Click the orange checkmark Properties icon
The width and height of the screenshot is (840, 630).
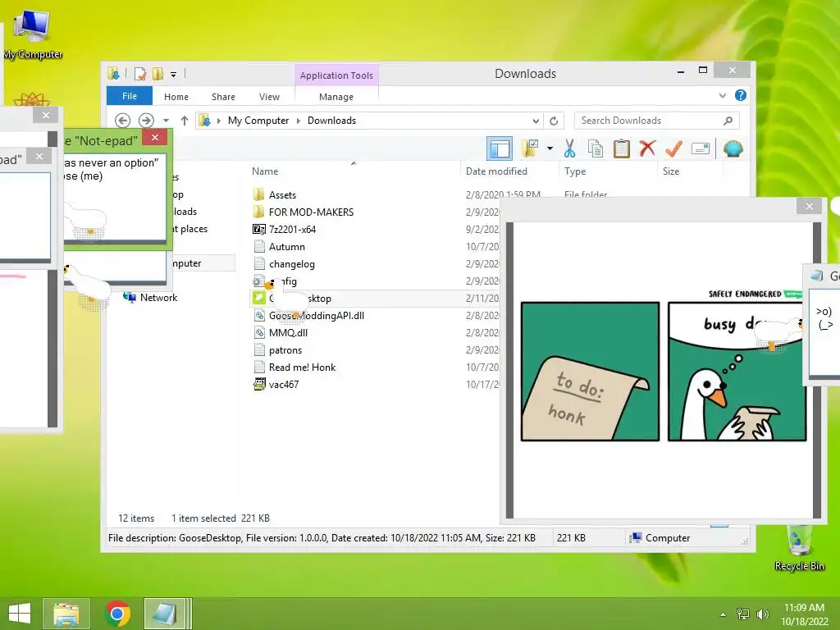click(x=673, y=148)
